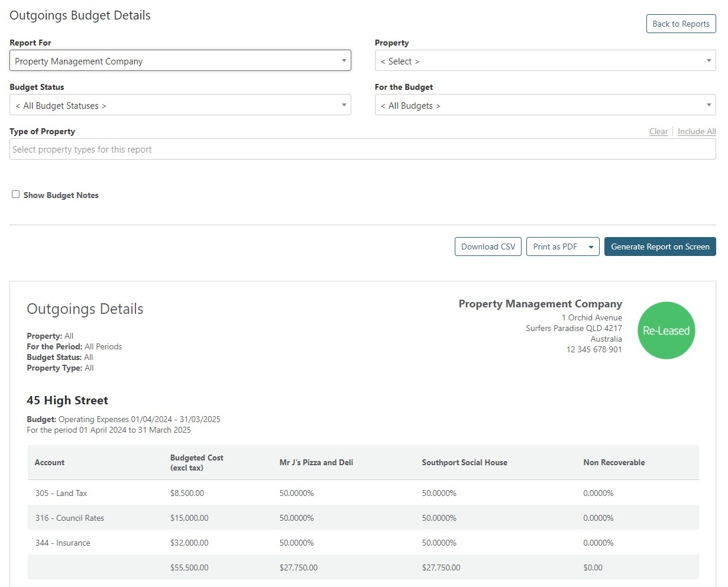The height and width of the screenshot is (587, 728).
Task: Click Print as PDF button
Action: (555, 247)
